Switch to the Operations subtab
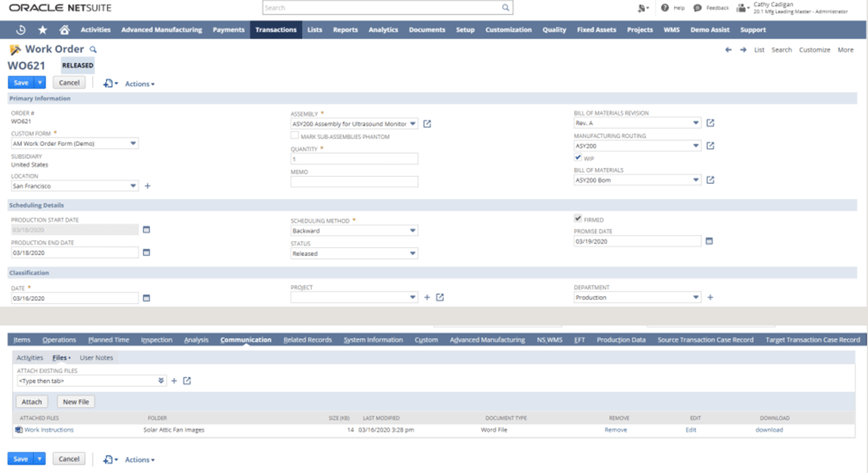 tap(59, 339)
